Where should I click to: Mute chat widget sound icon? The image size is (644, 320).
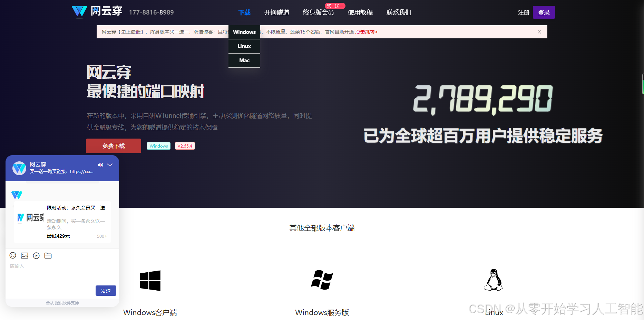click(x=100, y=165)
